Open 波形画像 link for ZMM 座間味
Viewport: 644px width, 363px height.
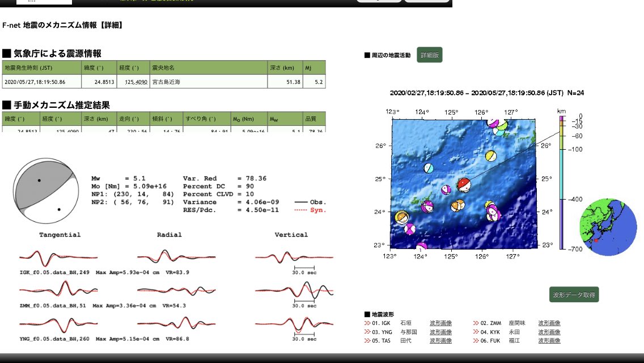tap(549, 323)
